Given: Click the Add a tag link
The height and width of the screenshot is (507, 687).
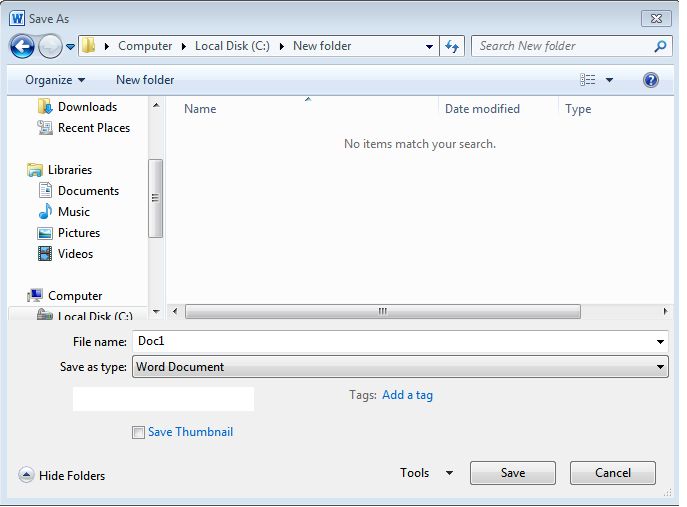Looking at the screenshot, I should click(407, 395).
